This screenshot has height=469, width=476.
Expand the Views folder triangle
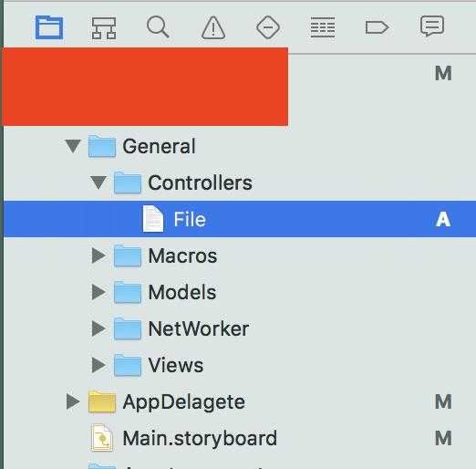98,365
